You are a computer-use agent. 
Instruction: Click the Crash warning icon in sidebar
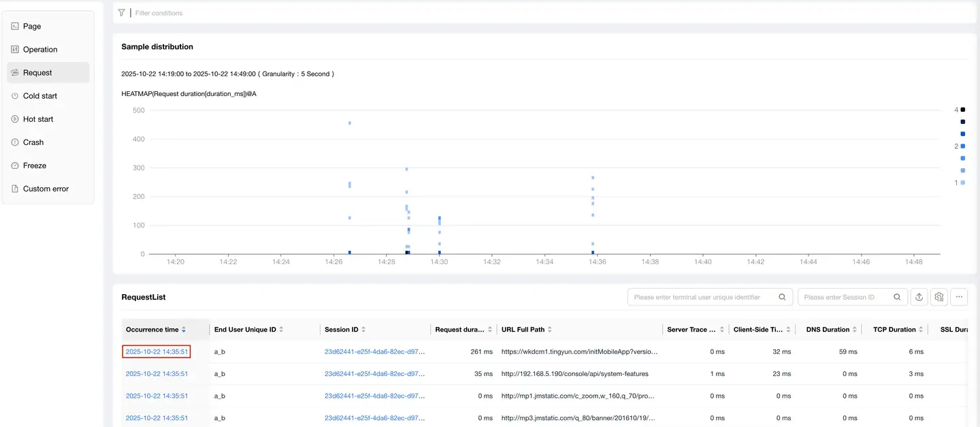[15, 142]
